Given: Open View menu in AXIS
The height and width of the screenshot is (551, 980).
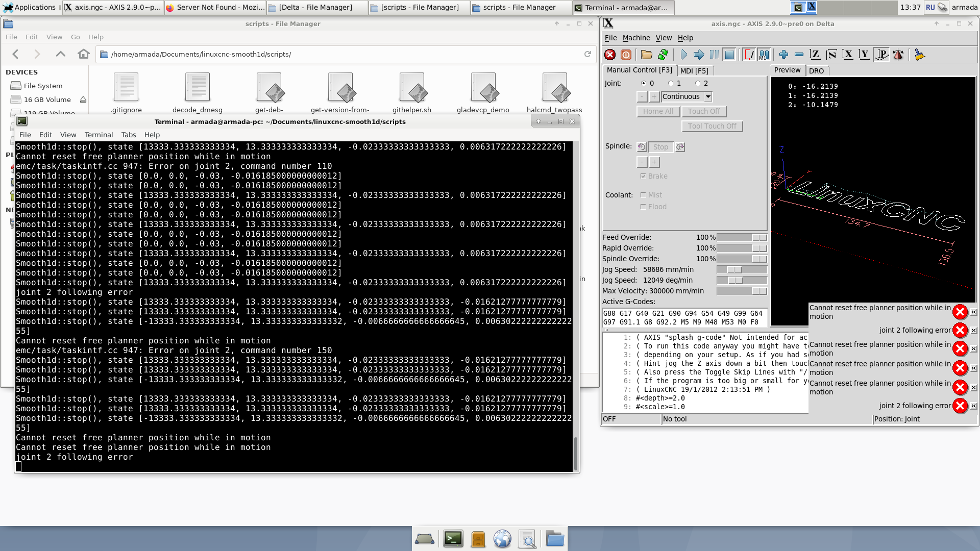Looking at the screenshot, I should 664,38.
